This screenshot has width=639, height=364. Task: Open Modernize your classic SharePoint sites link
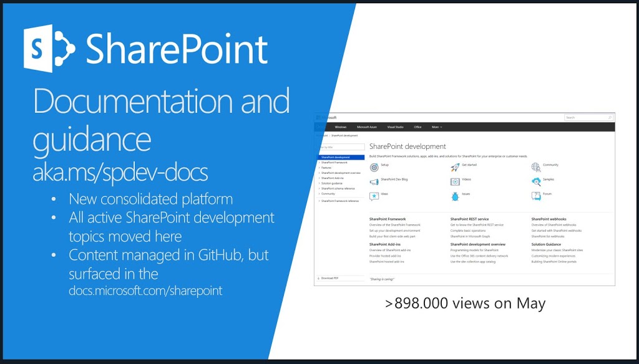[557, 251]
